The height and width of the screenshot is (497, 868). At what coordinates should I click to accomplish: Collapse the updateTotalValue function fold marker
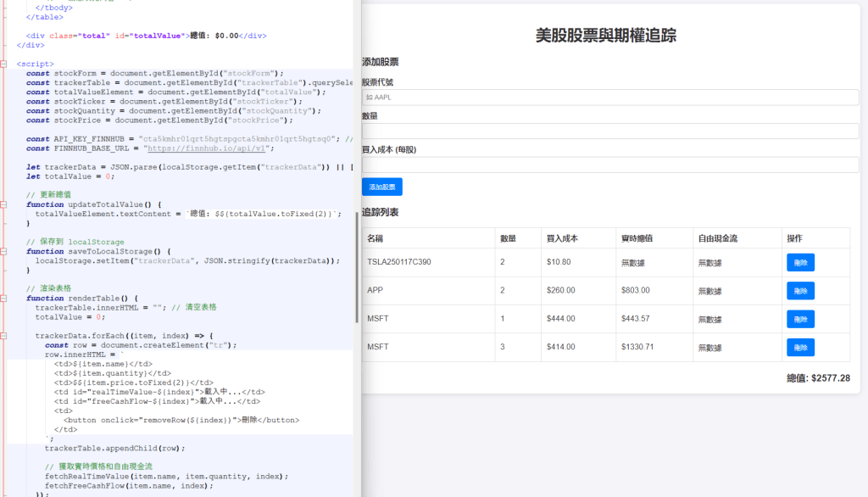[5, 204]
